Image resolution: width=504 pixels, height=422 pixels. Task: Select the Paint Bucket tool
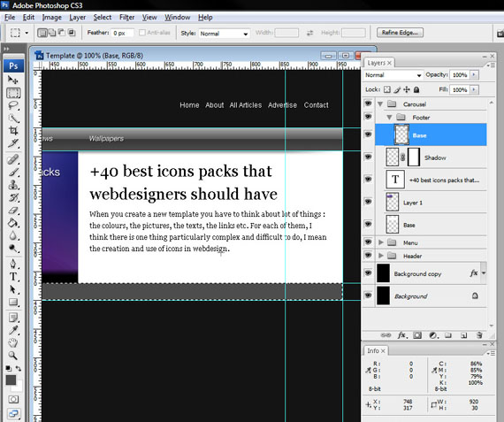13,223
